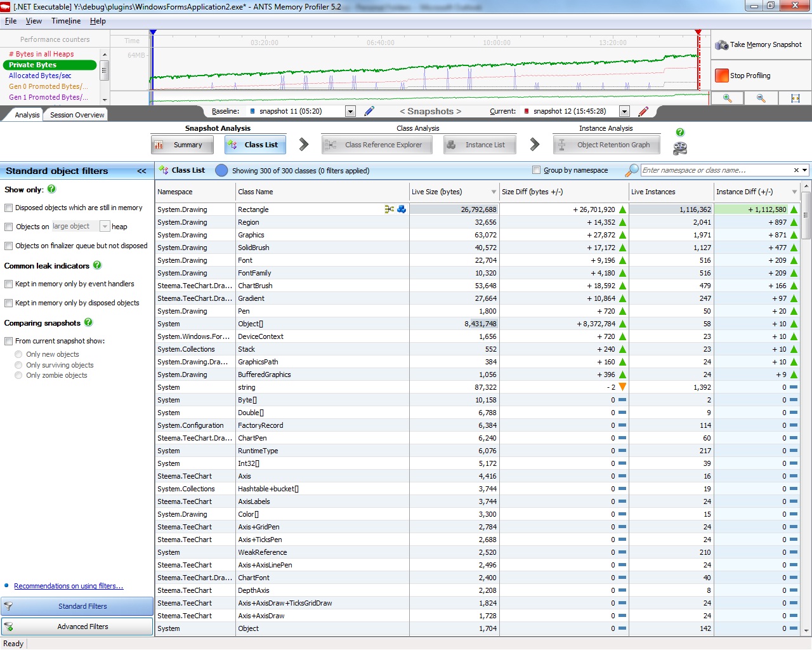Rename baseline snapshot with blue pencil icon
This screenshot has height=650, width=812.
(x=369, y=111)
